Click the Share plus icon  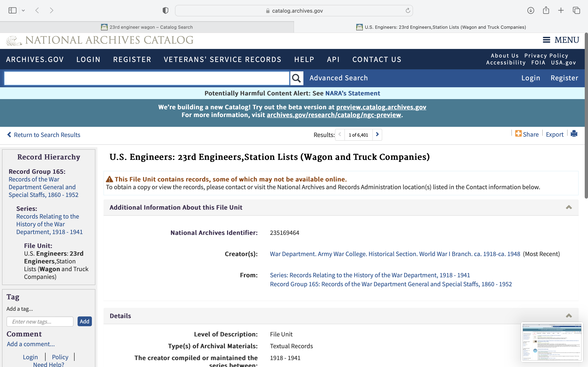(518, 134)
